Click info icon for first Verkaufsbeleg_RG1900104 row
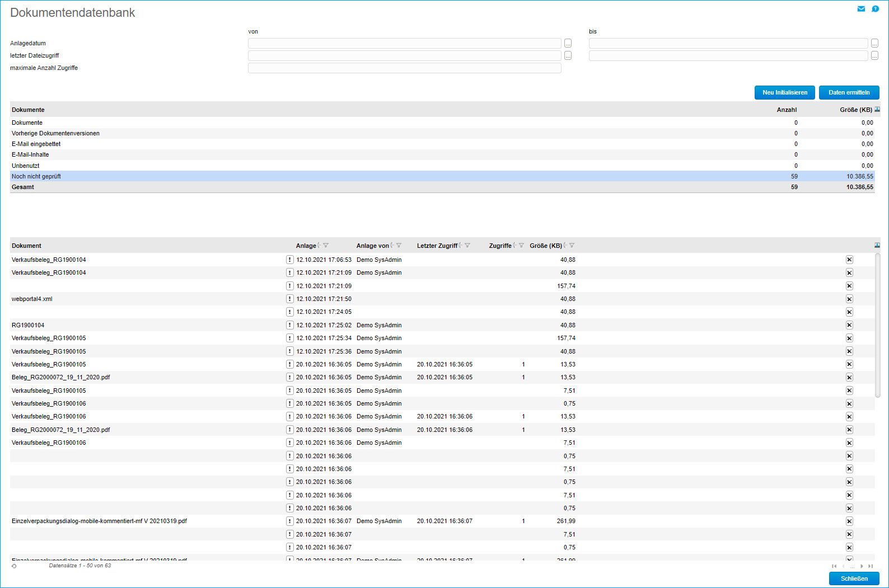Image resolution: width=889 pixels, height=588 pixels. pos(289,260)
